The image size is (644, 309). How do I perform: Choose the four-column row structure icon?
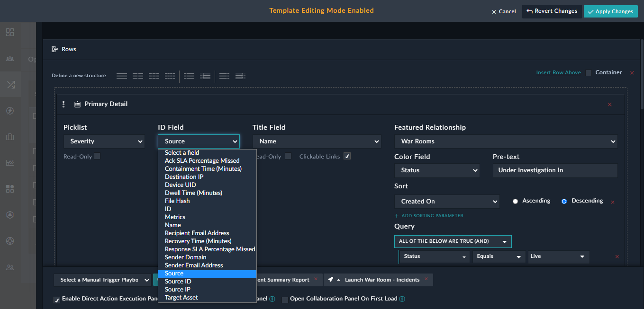click(x=170, y=76)
